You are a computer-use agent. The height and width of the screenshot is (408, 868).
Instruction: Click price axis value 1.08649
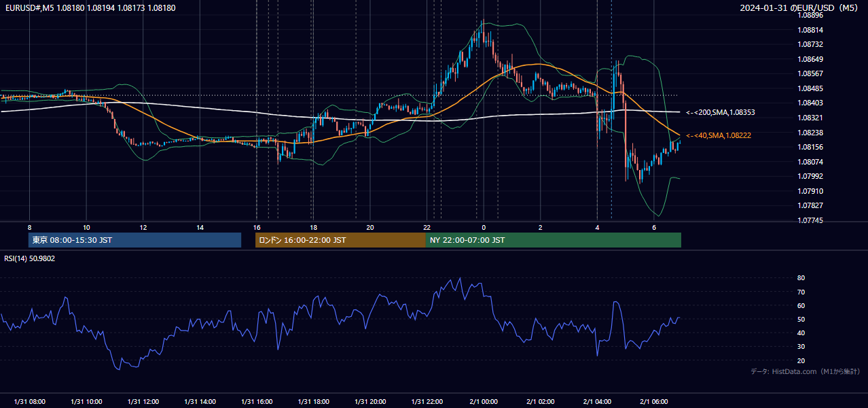tap(810, 59)
